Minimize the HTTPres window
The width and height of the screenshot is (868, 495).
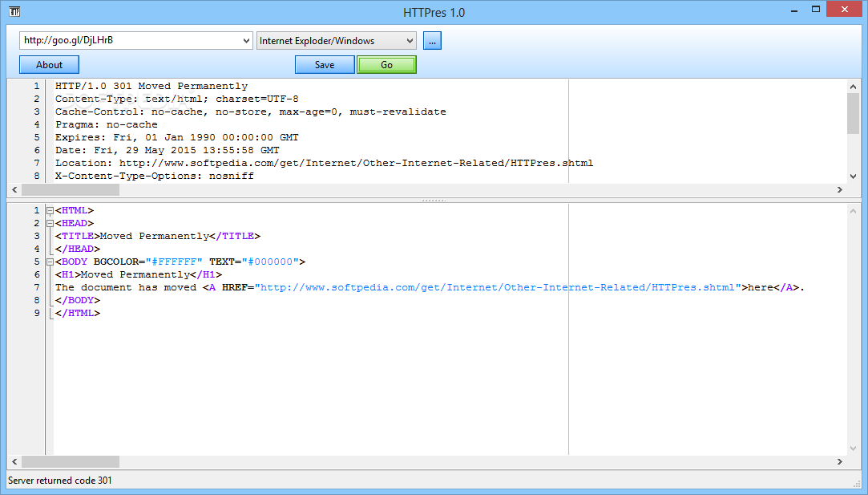[794, 10]
